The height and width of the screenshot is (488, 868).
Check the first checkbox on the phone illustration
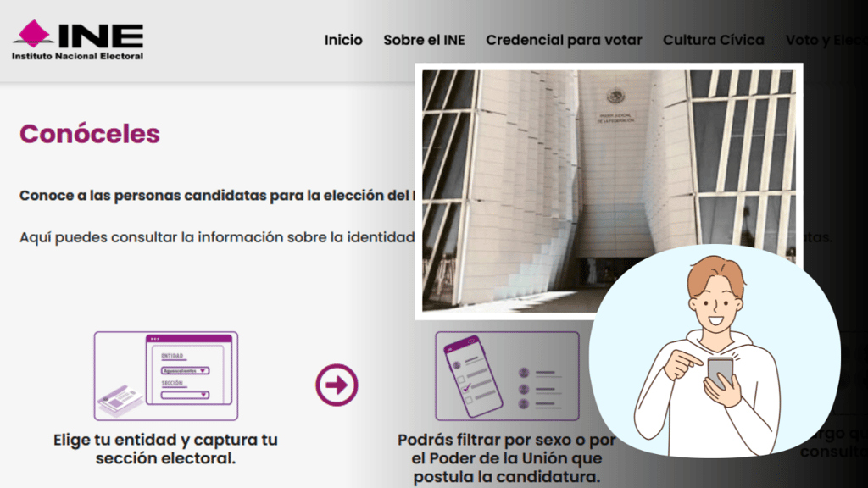(x=462, y=379)
